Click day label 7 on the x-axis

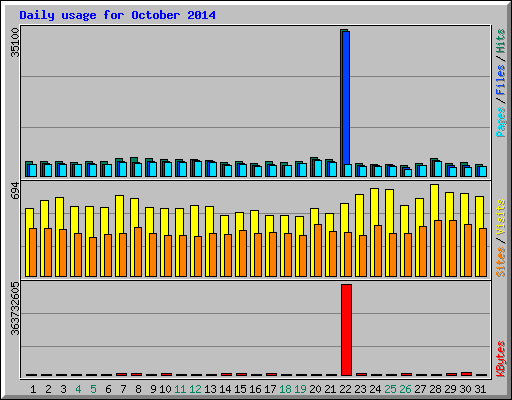(x=123, y=389)
